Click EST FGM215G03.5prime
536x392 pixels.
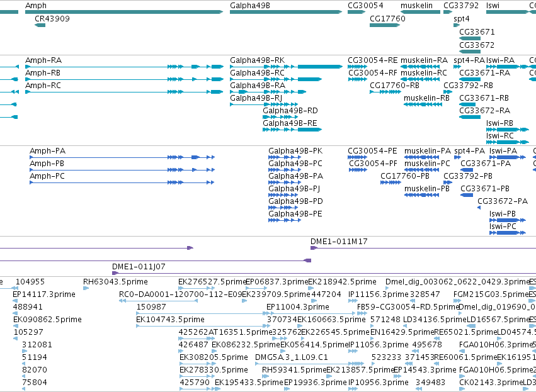coord(457,301)
